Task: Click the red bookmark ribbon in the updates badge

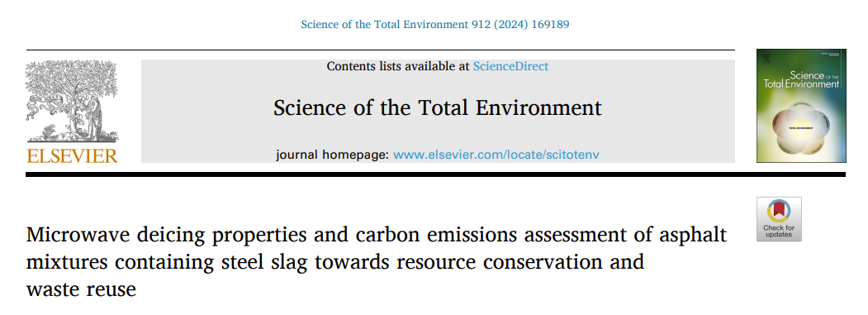Action: [x=779, y=209]
